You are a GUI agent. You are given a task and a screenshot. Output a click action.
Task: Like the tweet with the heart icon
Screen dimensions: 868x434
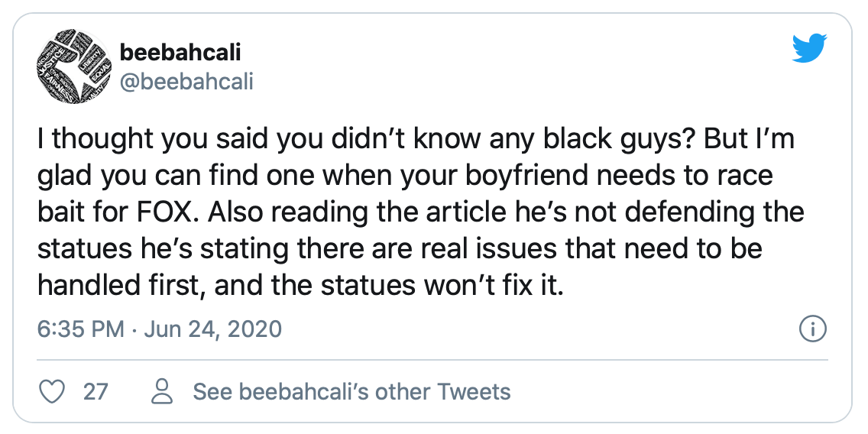[x=52, y=392]
